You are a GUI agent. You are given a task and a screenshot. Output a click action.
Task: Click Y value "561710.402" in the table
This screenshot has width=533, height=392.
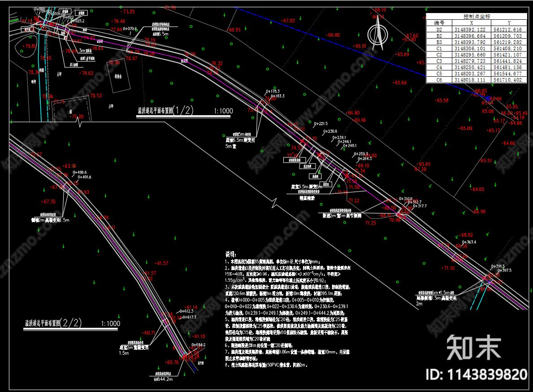[x=508, y=80]
